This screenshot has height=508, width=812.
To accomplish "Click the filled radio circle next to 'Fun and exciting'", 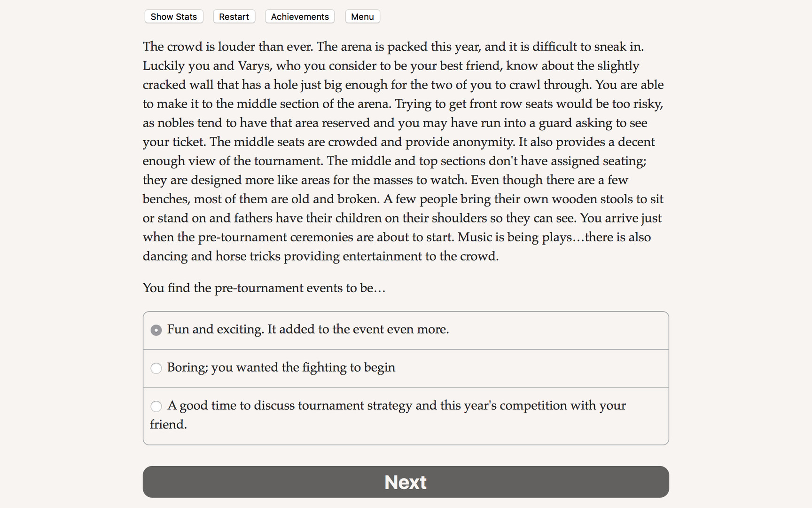I will pos(156,331).
